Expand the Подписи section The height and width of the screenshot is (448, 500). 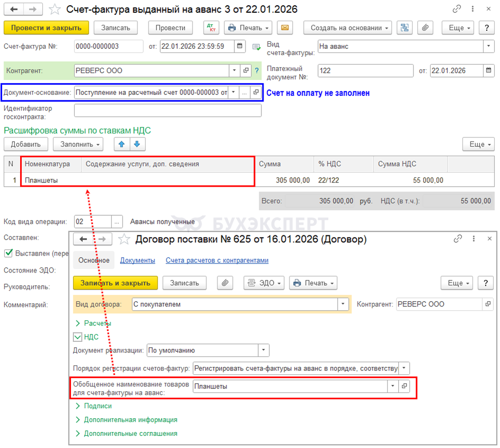pos(78,406)
